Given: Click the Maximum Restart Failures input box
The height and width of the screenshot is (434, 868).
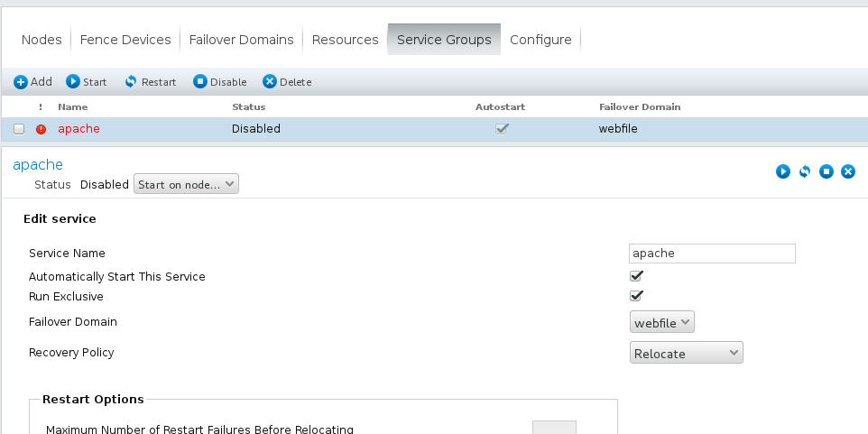Looking at the screenshot, I should pyautogui.click(x=554, y=428).
